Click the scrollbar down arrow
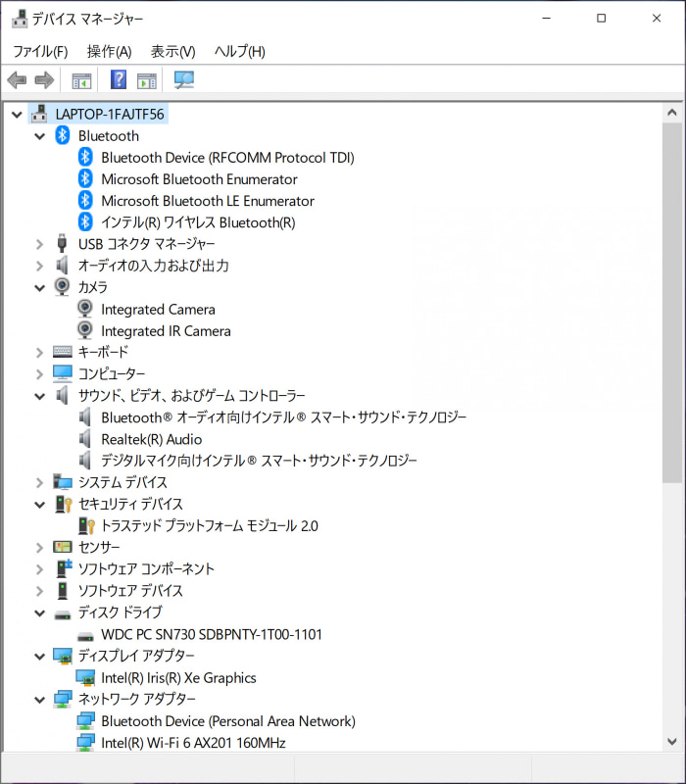 pos(672,741)
